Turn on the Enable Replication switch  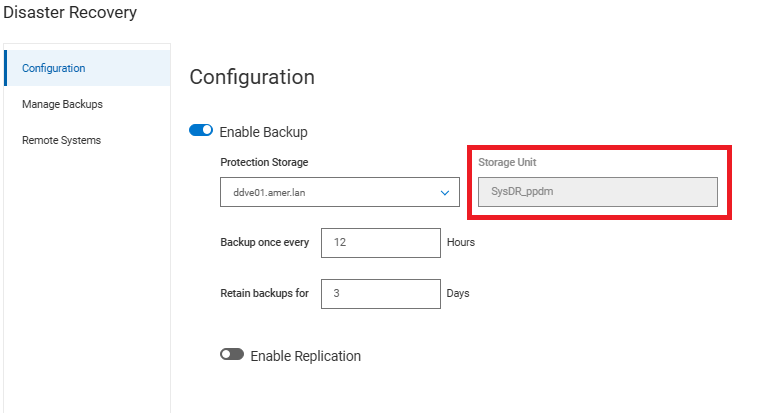(x=232, y=355)
